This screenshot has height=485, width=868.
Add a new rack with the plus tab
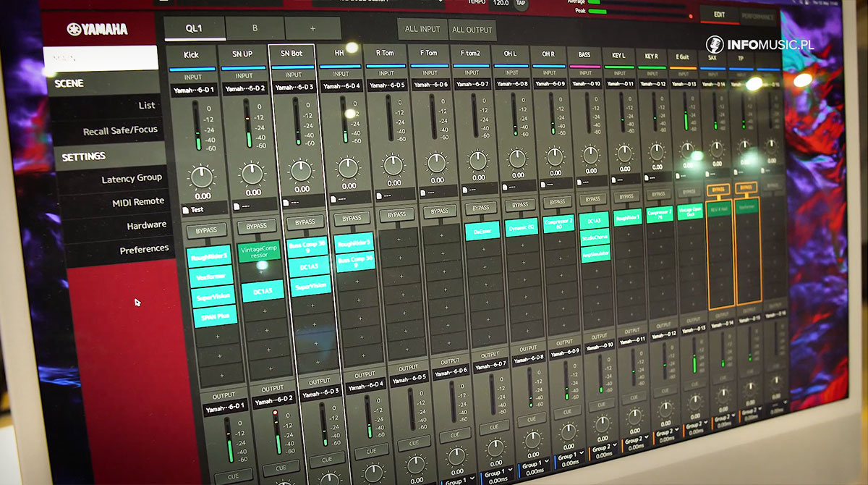312,29
